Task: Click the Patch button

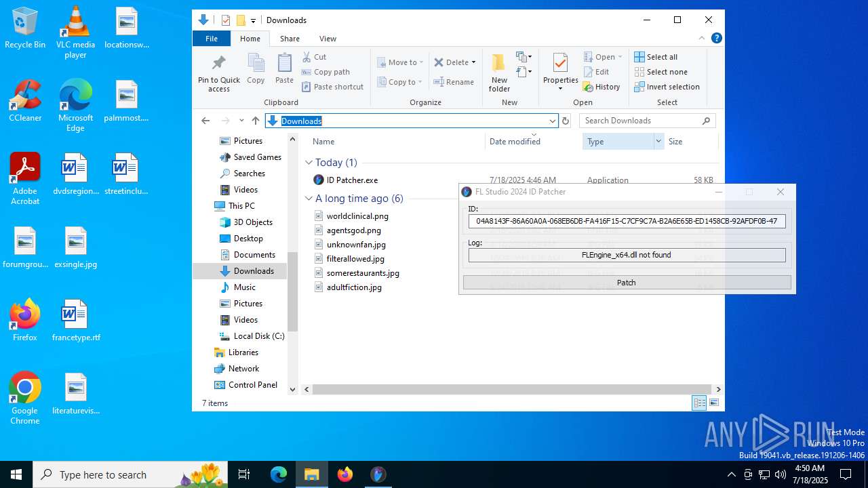Action: coord(627,283)
